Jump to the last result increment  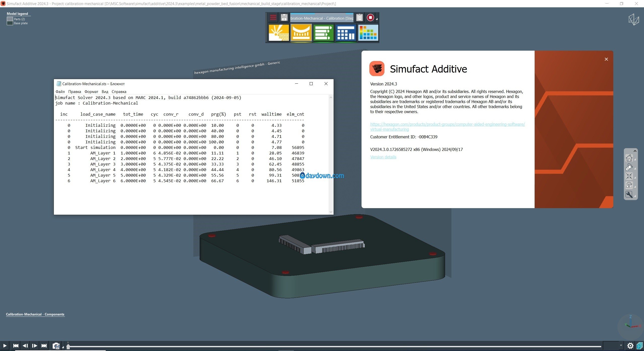[x=44, y=345]
